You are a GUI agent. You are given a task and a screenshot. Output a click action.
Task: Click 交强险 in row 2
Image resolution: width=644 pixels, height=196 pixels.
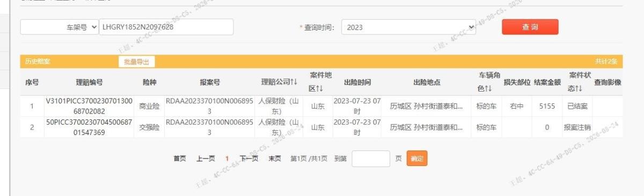[x=150, y=127]
